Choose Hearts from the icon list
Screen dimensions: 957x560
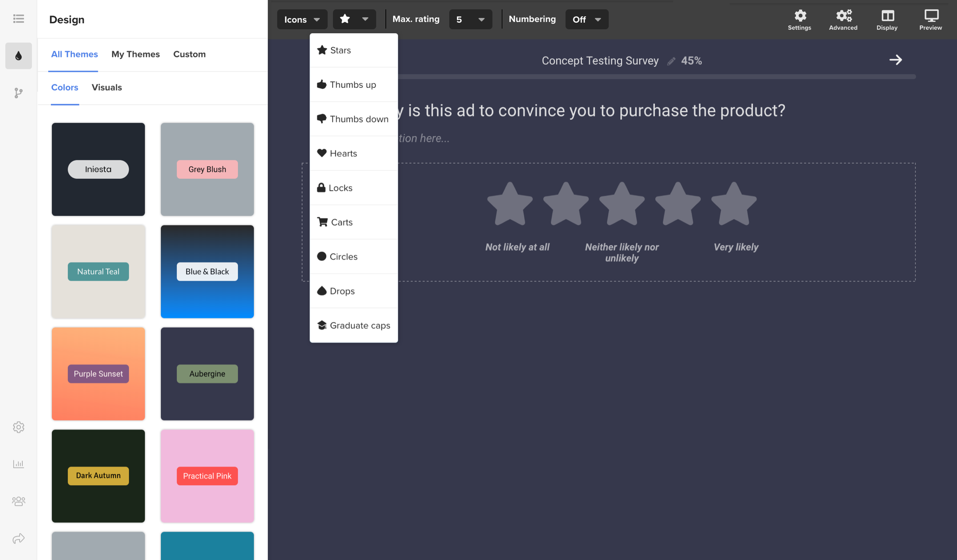coord(353,153)
